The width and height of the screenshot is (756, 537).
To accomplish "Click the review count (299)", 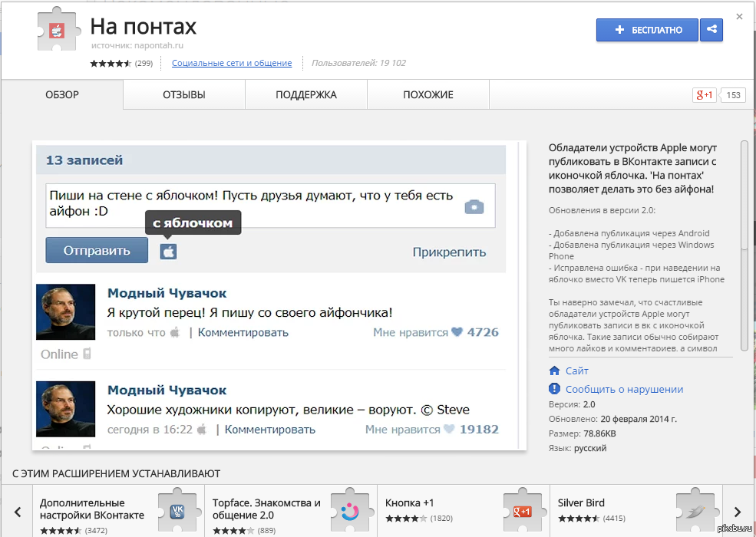I will (144, 63).
